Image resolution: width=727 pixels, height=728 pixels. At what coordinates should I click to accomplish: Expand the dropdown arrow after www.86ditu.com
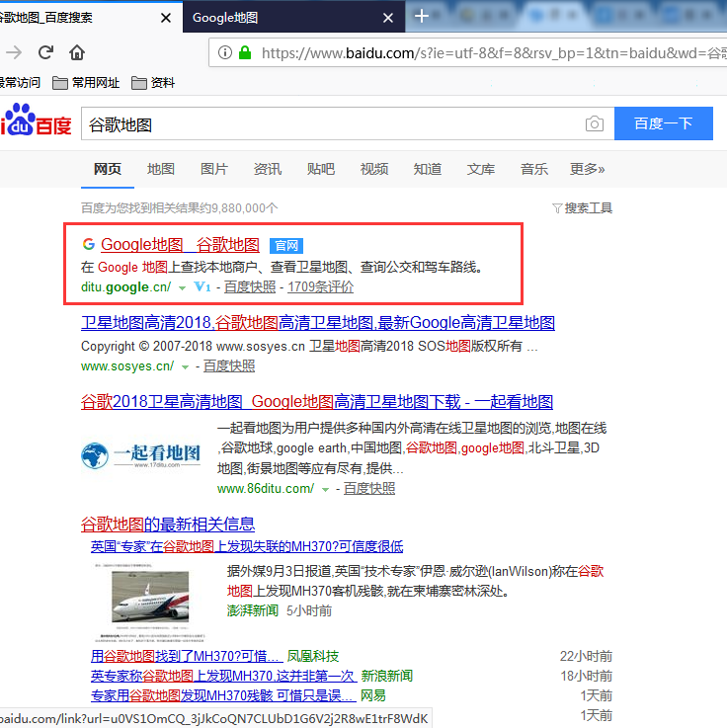[325, 489]
